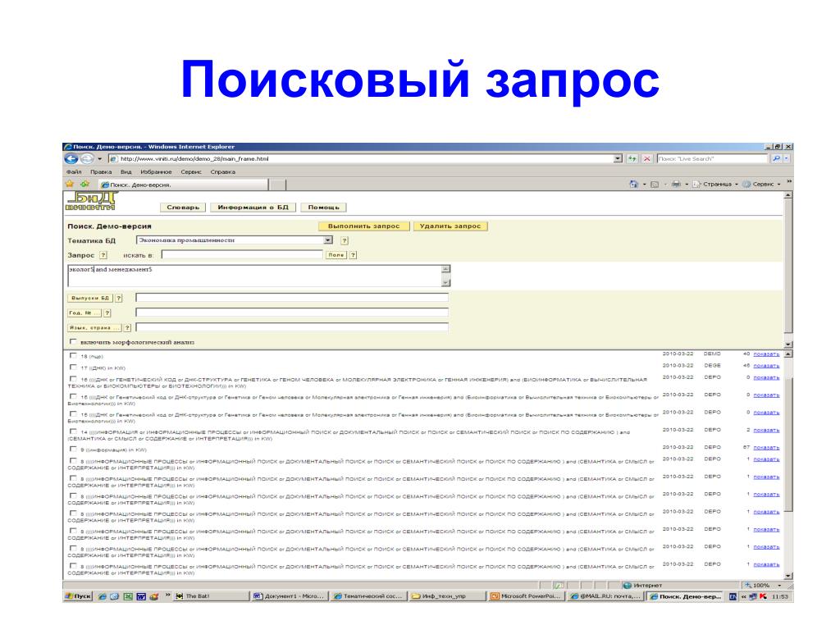Click EN language indicator in tray

tap(733, 596)
